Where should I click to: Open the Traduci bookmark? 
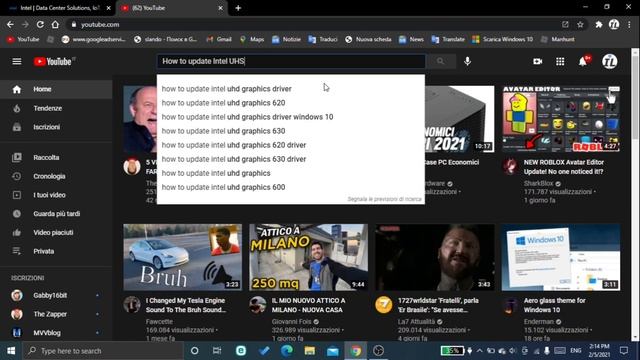click(323, 39)
